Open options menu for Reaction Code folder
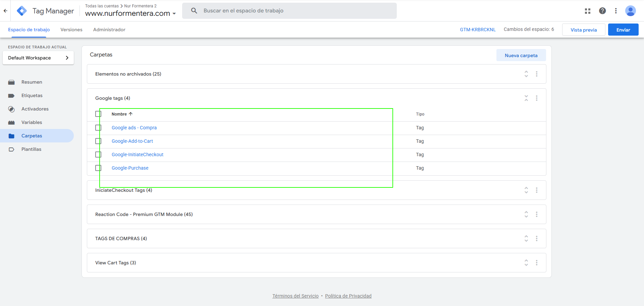Viewport: 644px width, 306px height. pyautogui.click(x=537, y=214)
